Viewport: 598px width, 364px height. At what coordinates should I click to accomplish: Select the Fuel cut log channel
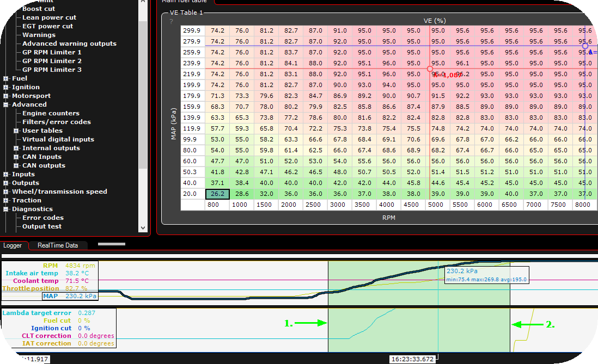(x=57, y=320)
